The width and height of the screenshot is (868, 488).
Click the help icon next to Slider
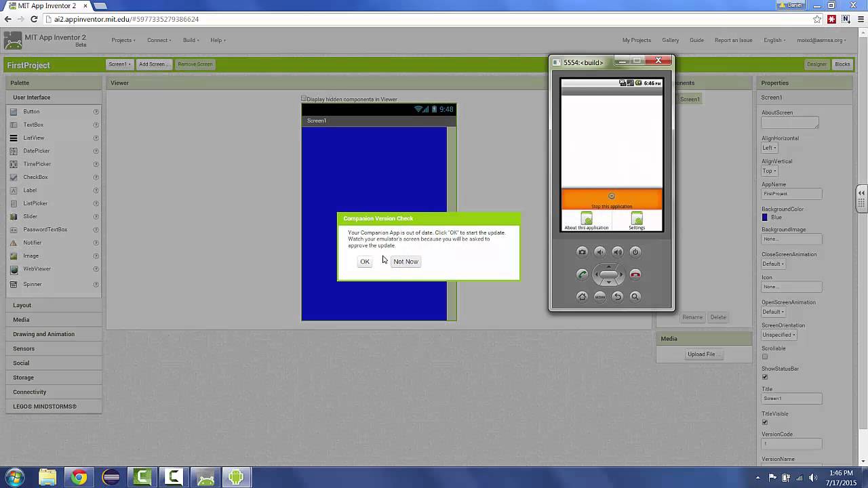click(96, 217)
